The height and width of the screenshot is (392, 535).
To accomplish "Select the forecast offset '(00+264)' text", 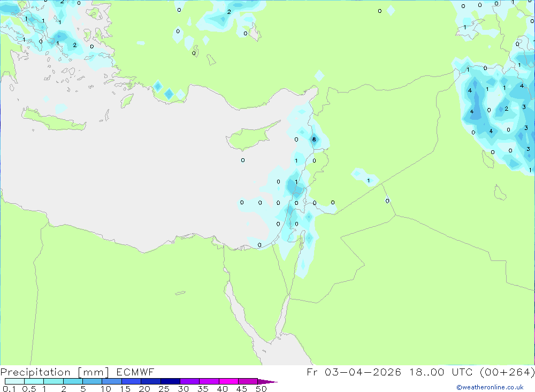I will [x=507, y=372].
